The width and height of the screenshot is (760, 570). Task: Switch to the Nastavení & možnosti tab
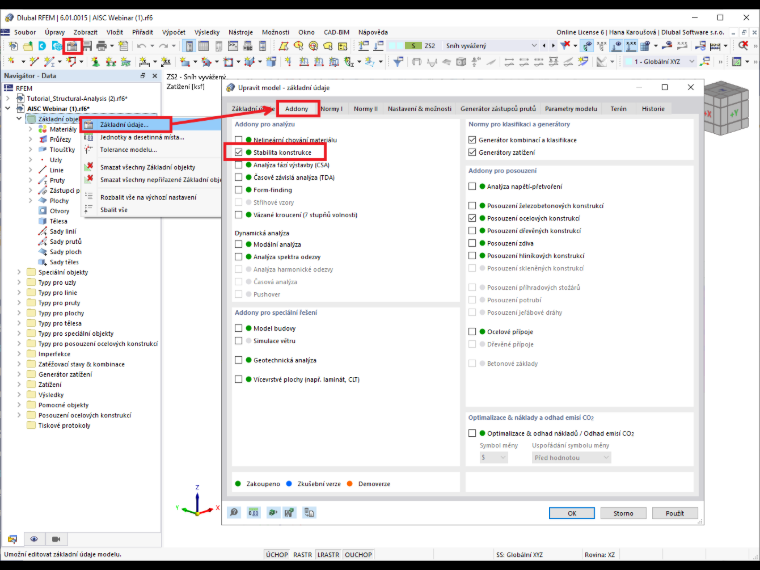pos(419,109)
